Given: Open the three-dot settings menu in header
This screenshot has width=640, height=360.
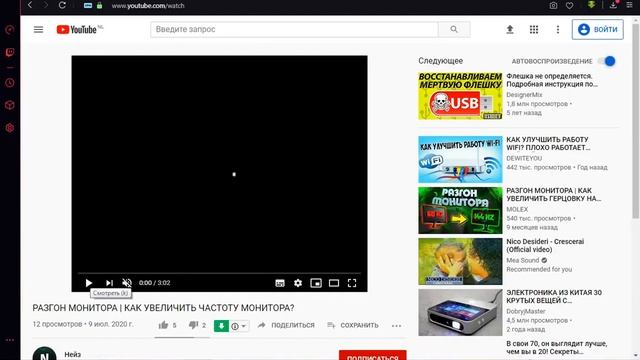Looking at the screenshot, I should click(x=558, y=29).
